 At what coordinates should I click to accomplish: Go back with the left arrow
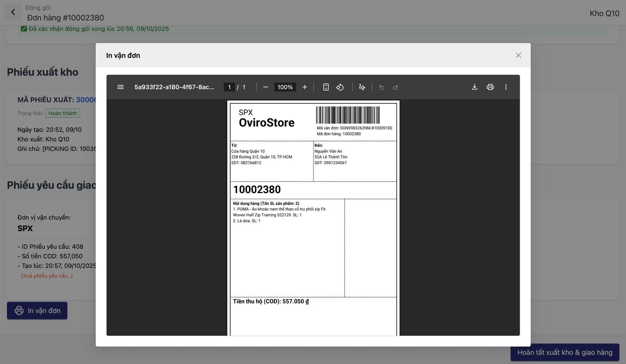[13, 12]
